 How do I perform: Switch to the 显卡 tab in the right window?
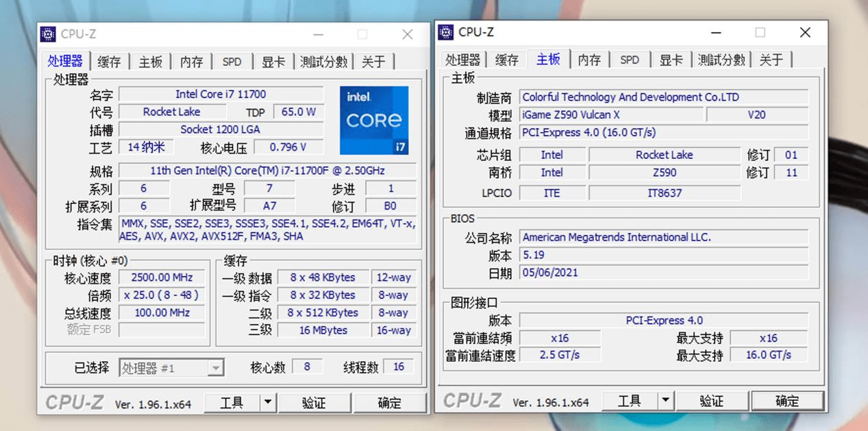pos(671,60)
